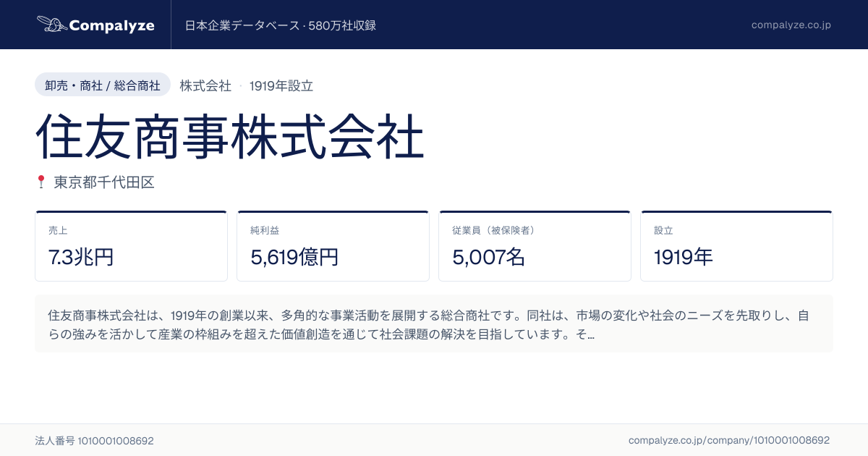Click the 従業員 5,007名 card
Image resolution: width=868 pixels, height=456 pixels.
point(535,246)
